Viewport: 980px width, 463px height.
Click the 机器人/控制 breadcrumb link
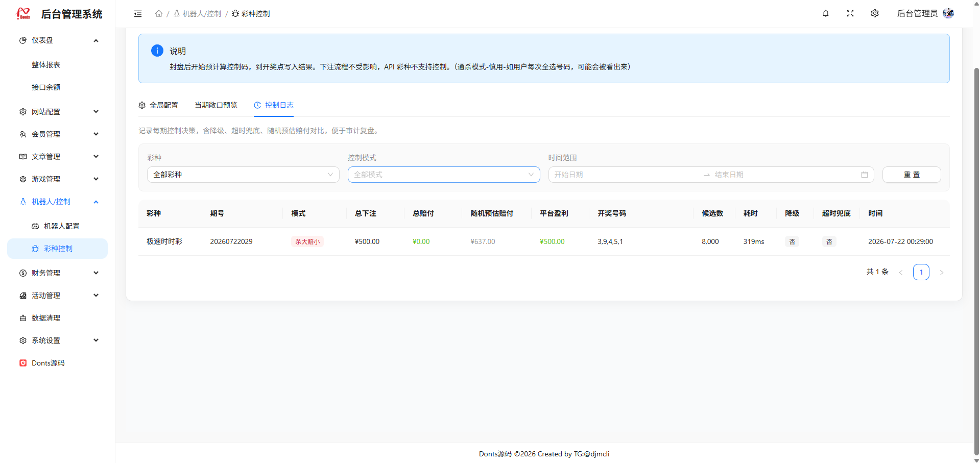tap(198, 14)
